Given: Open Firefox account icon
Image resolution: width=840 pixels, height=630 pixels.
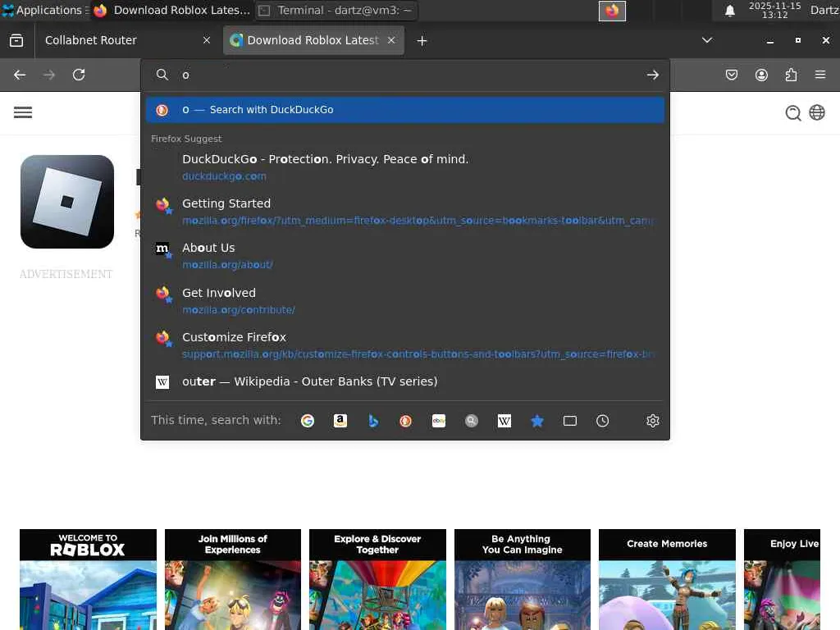Looking at the screenshot, I should pyautogui.click(x=761, y=75).
